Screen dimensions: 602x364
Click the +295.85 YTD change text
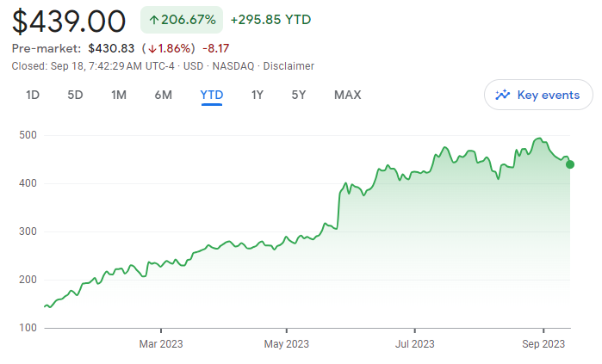[270, 19]
